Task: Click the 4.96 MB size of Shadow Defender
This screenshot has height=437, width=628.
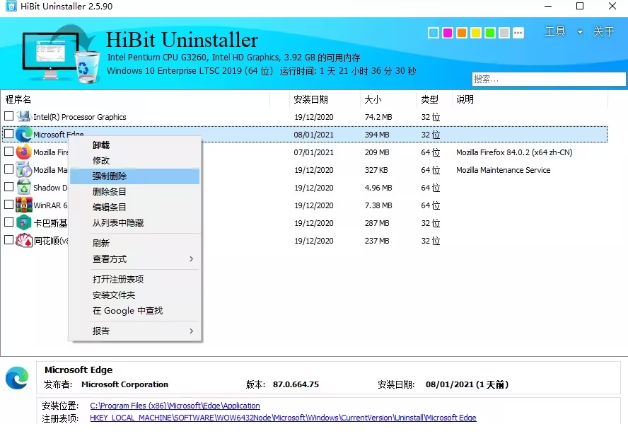Action: click(x=378, y=188)
